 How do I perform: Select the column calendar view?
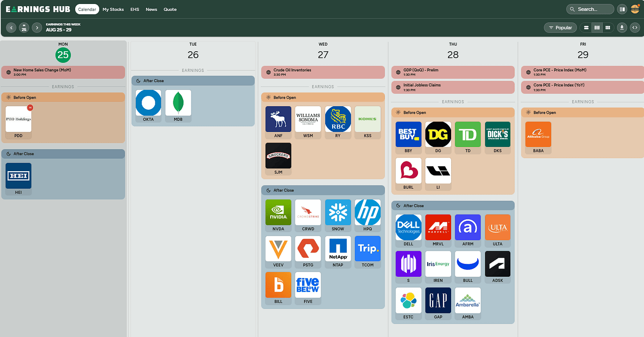597,28
